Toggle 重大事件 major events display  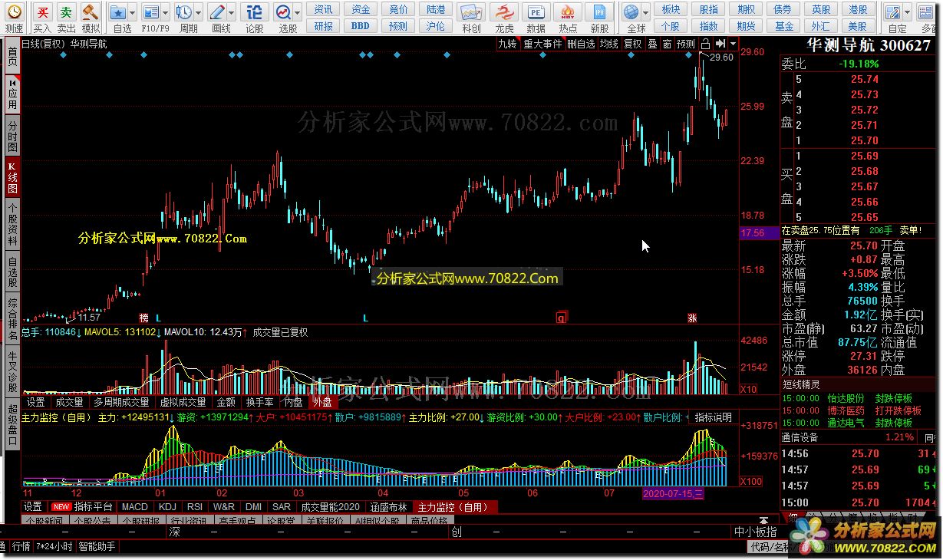[x=542, y=44]
